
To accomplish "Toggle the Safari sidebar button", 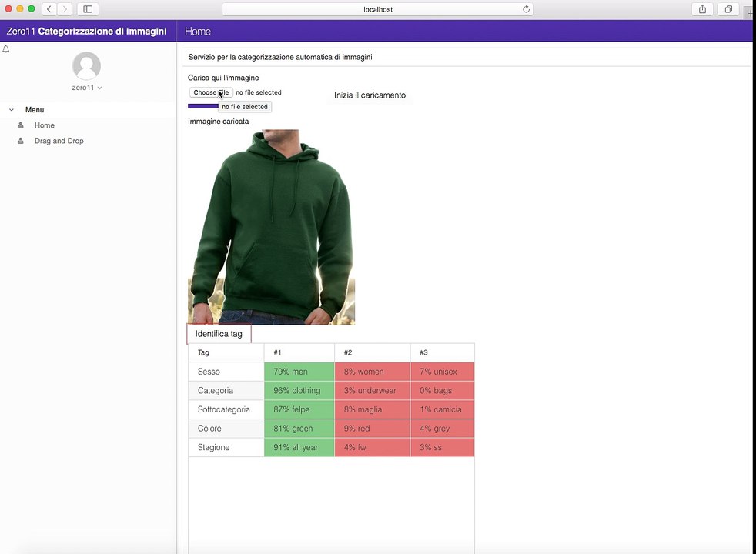I will pos(88,9).
